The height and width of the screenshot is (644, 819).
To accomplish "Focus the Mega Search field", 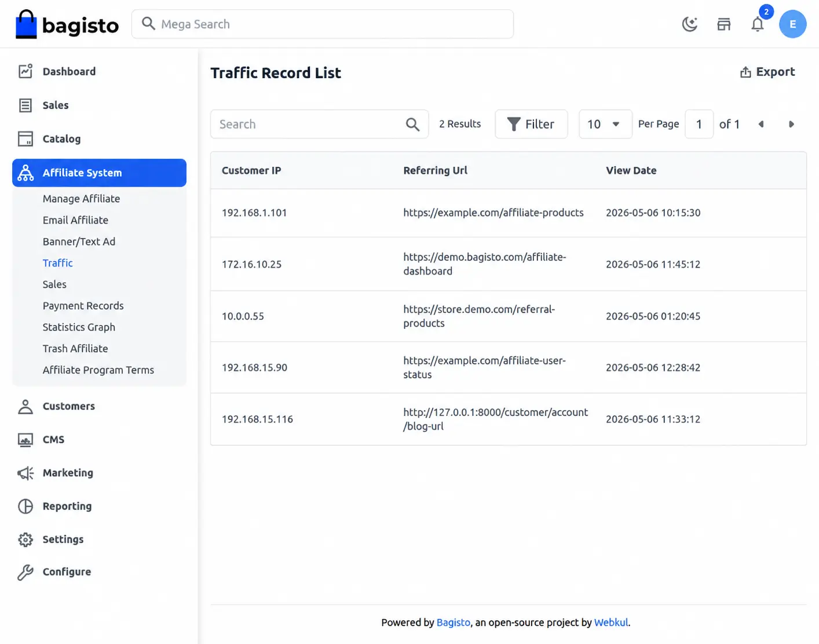I will coord(323,24).
